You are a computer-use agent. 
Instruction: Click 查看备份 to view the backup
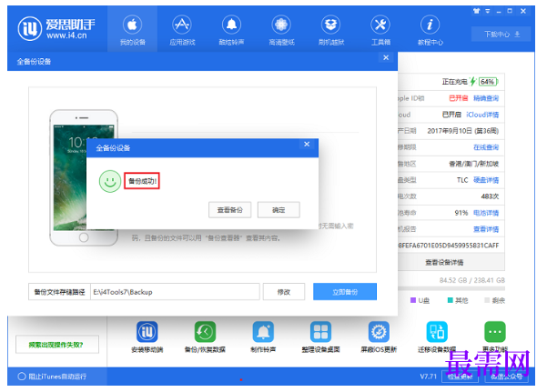(x=229, y=209)
